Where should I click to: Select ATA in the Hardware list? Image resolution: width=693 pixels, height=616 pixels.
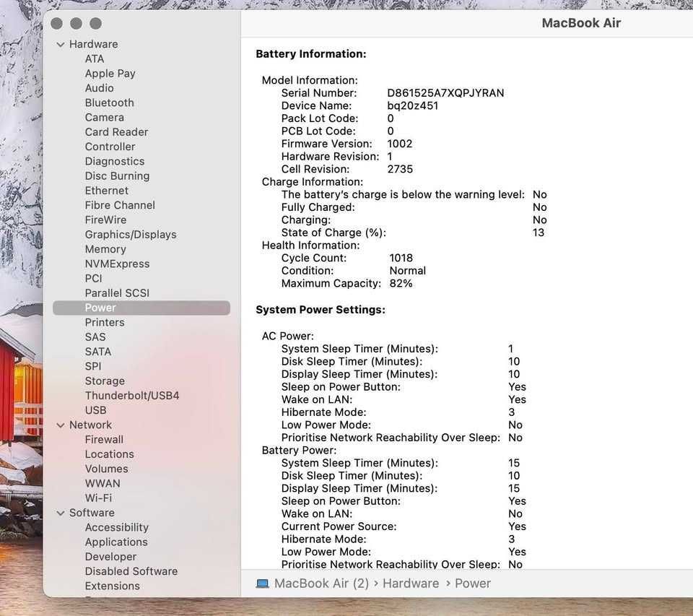[95, 58]
